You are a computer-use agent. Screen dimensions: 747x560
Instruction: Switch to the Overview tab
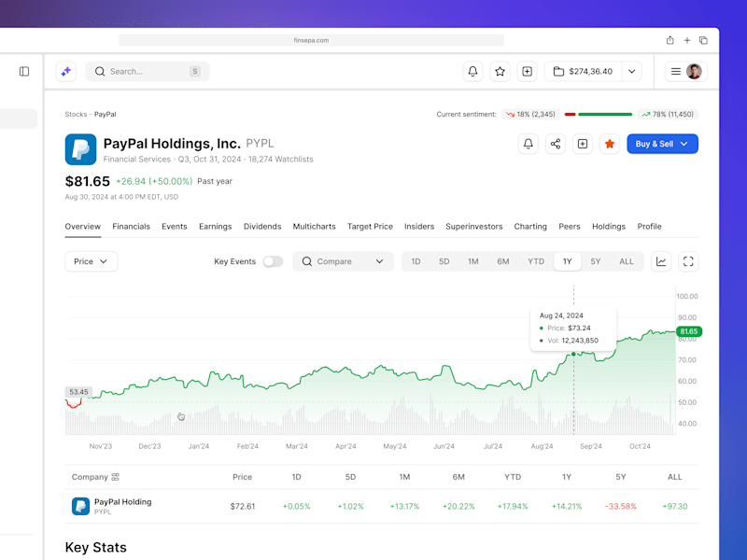(83, 227)
